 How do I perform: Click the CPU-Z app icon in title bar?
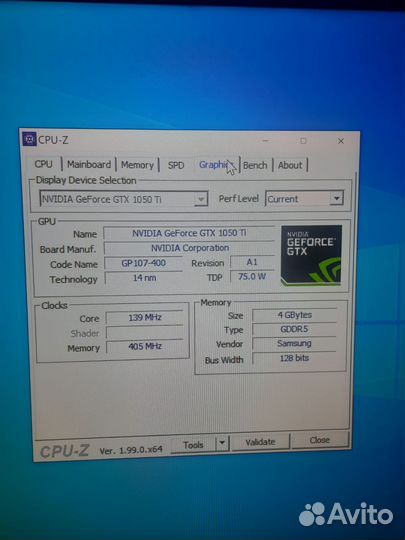coord(29,139)
